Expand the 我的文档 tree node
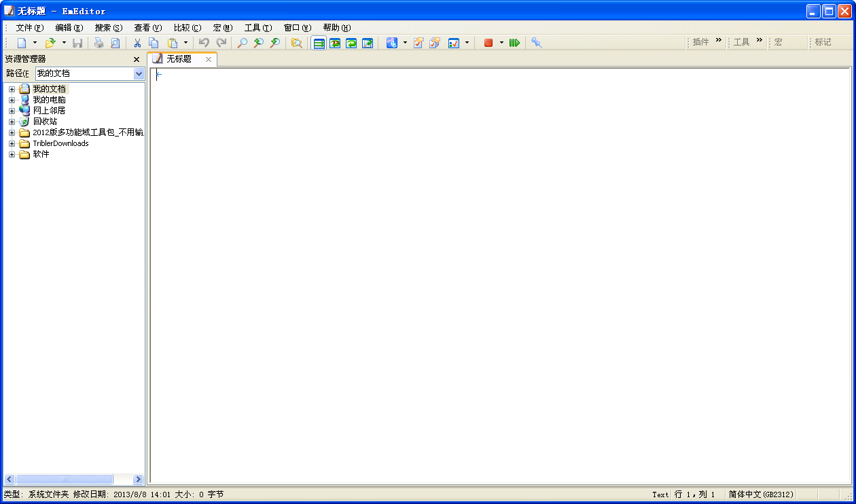The image size is (856, 504). [12, 89]
